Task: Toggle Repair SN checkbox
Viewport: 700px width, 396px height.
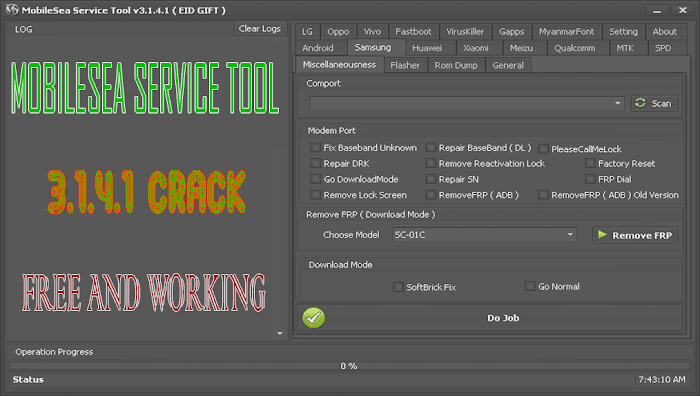Action: pos(430,179)
